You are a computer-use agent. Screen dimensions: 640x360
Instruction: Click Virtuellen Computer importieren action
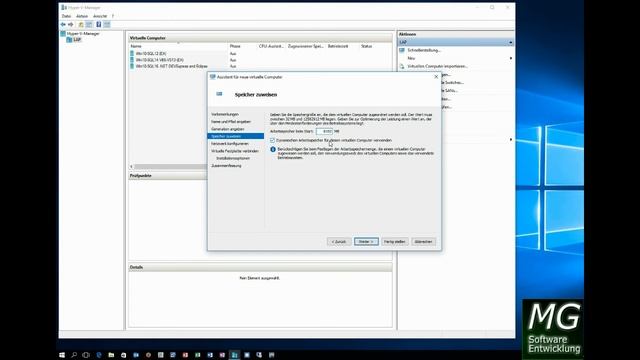(438, 66)
